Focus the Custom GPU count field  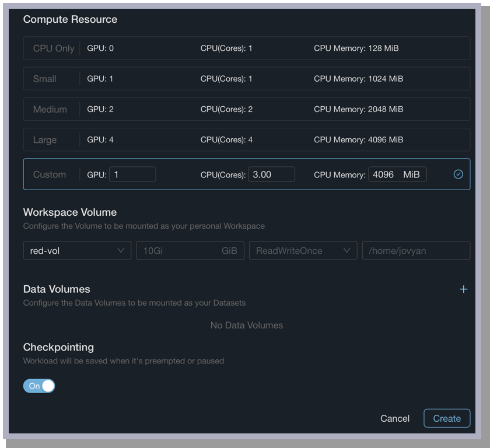point(132,174)
